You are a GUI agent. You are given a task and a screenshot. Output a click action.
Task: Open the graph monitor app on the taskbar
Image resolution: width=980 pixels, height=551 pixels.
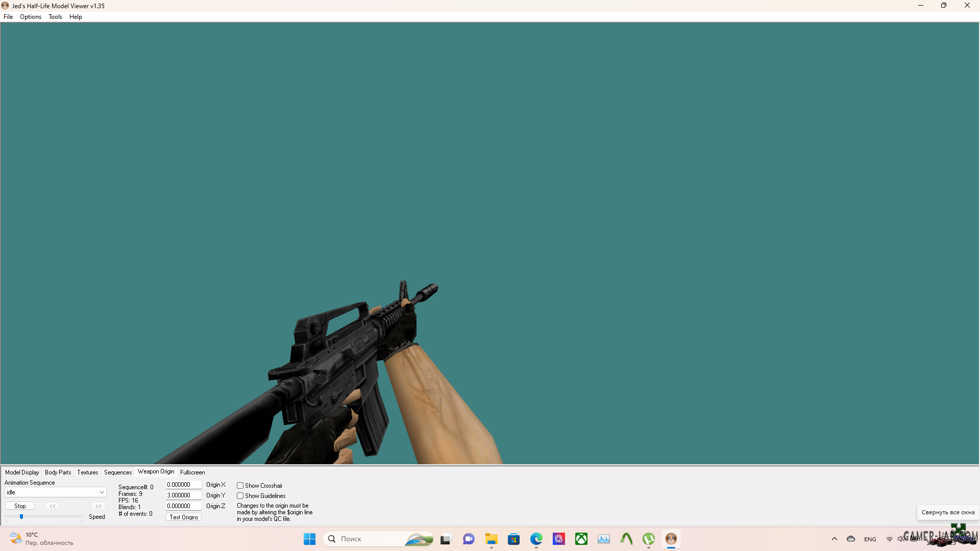pyautogui.click(x=603, y=539)
